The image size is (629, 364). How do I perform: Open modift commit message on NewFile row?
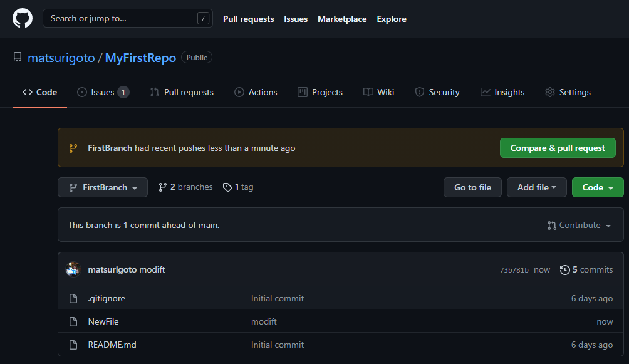[264, 322]
